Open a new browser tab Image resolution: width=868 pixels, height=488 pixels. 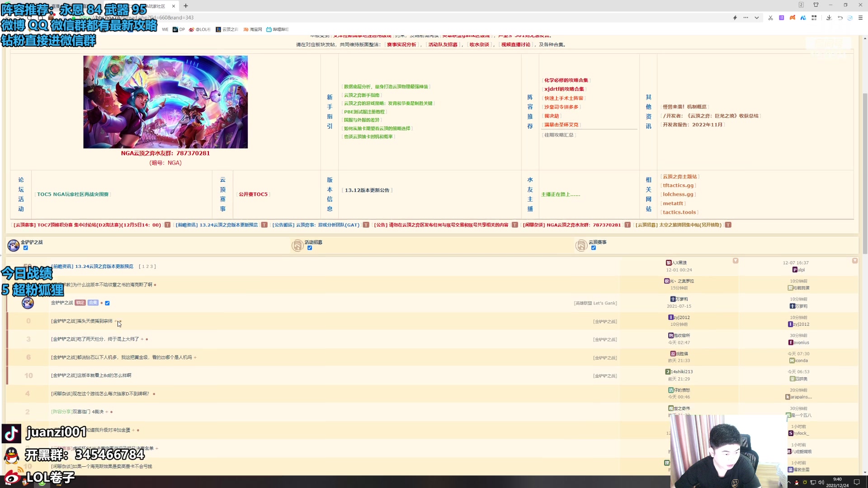(185, 6)
